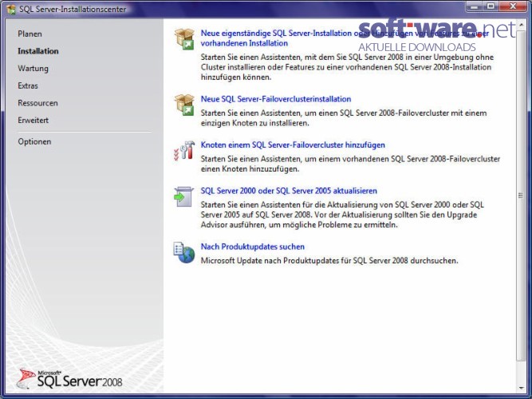Click the description 'einzigen Knoten zu installieren.'

click(254, 123)
